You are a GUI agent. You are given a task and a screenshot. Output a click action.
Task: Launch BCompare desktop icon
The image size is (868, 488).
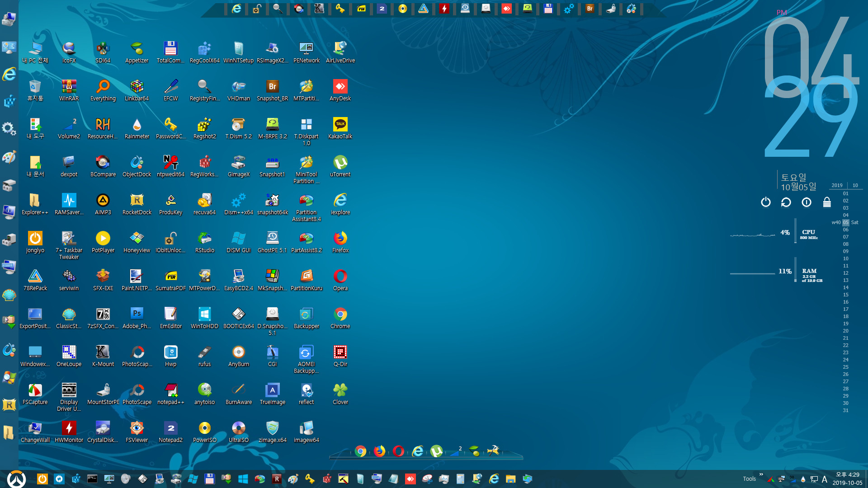[103, 166]
